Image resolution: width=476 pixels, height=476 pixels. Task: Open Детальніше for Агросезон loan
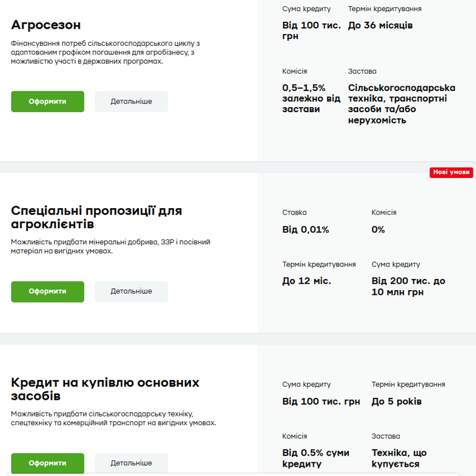click(131, 102)
